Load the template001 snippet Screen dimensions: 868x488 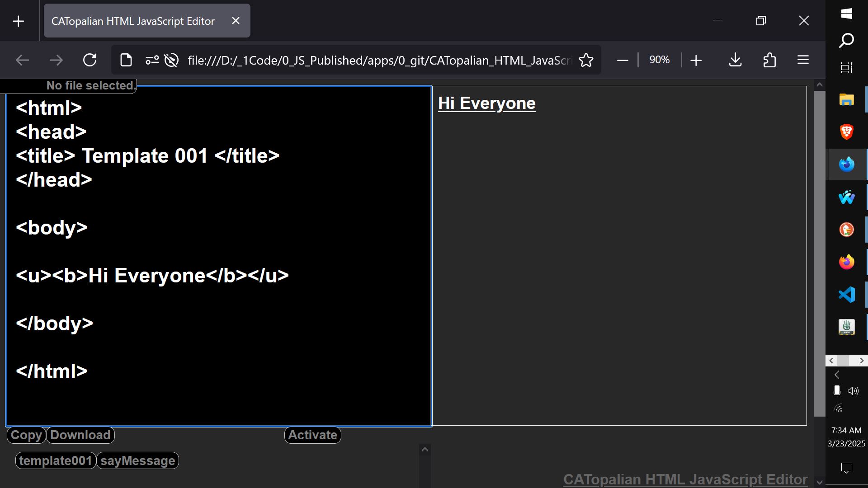click(56, 461)
